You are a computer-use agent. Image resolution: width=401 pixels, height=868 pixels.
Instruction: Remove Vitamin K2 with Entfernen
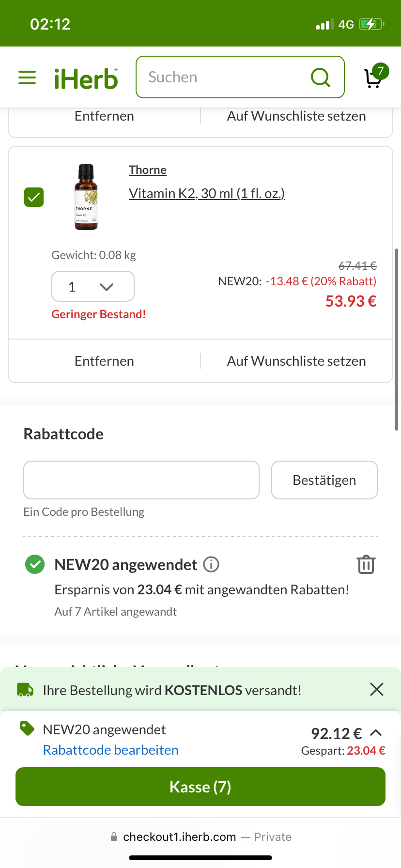104,361
